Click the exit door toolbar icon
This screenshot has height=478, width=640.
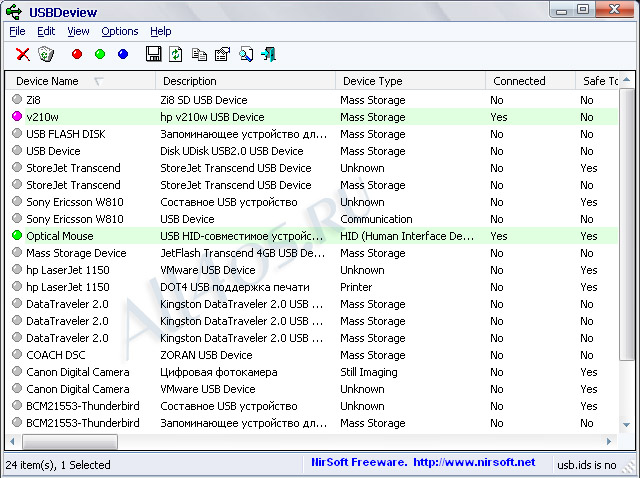coord(269,54)
